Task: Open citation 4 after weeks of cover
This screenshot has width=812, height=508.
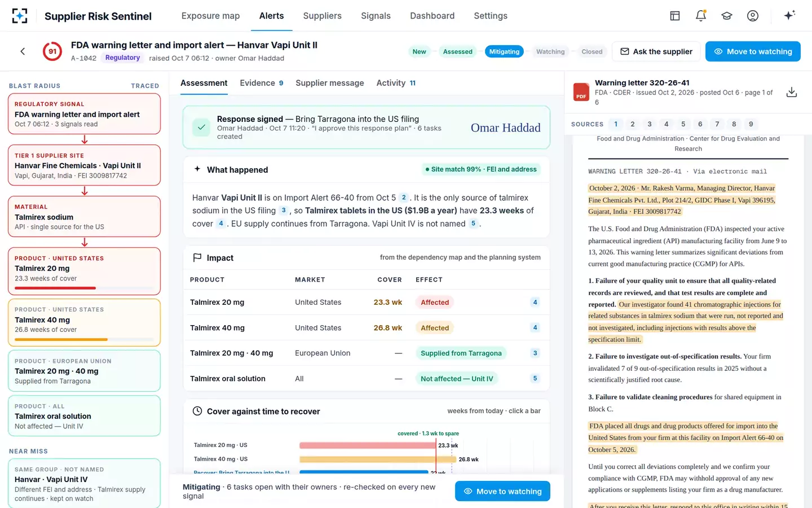Action: pyautogui.click(x=221, y=224)
